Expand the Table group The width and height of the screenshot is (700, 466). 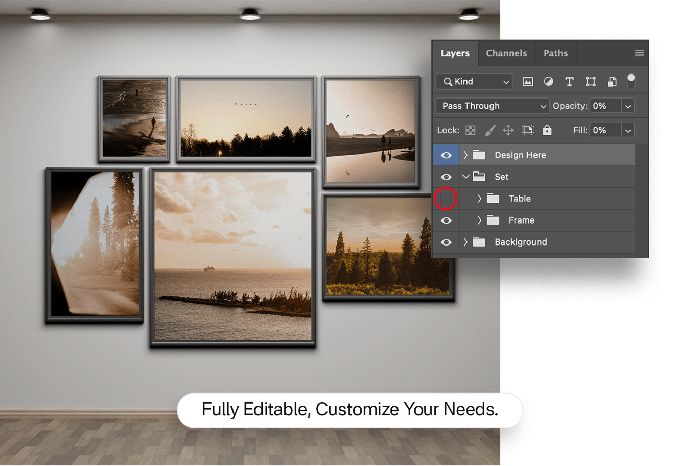[479, 198]
